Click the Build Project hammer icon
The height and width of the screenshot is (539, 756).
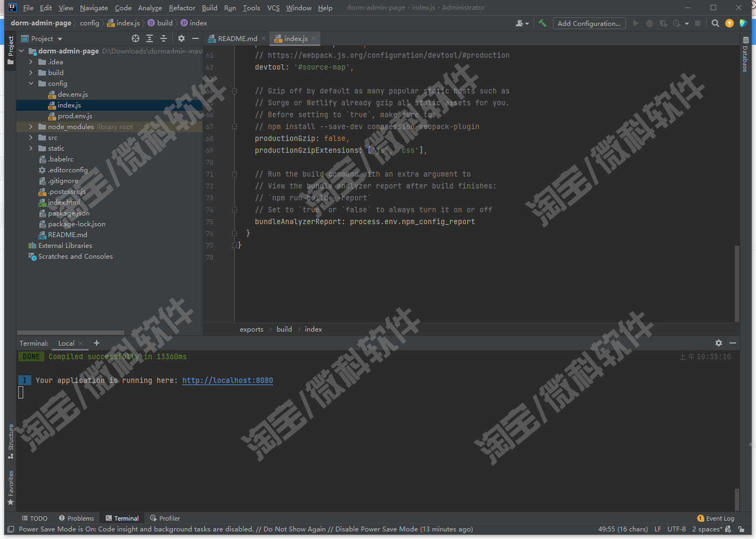tap(542, 23)
